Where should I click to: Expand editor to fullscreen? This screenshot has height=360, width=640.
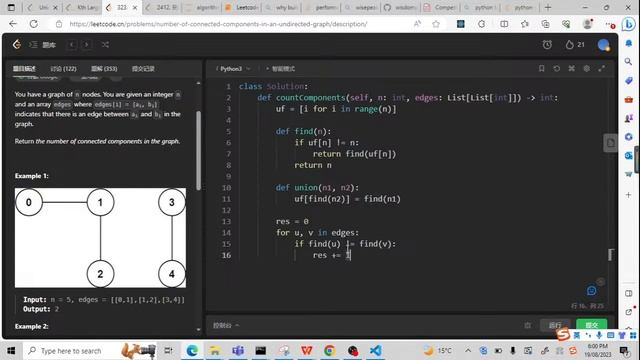pyautogui.click(x=602, y=69)
